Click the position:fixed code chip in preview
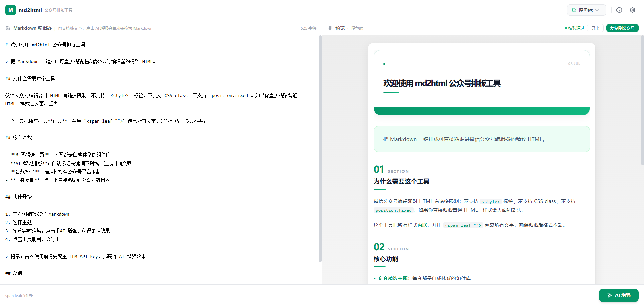Screen dimensions: 644x306 [393, 210]
